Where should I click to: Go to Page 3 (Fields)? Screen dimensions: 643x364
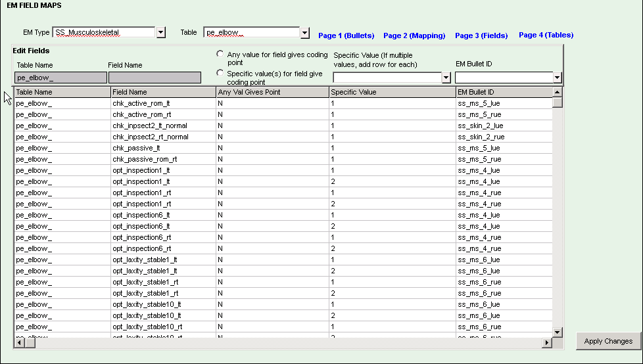tap(481, 35)
